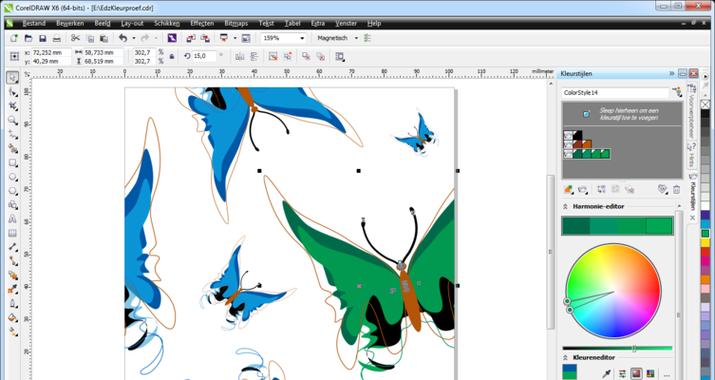Open the Bewerken menu
The height and width of the screenshot is (380, 715).
pos(70,23)
